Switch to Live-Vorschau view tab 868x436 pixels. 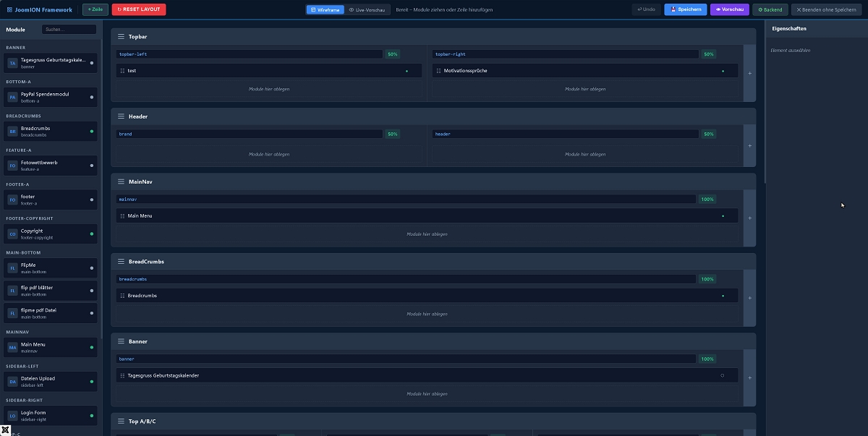click(x=367, y=10)
